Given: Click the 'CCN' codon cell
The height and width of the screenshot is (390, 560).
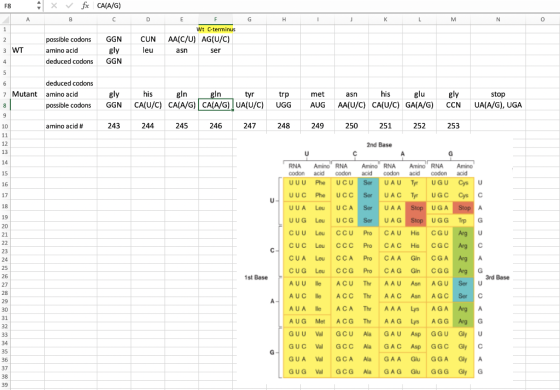Looking at the screenshot, I should pyautogui.click(x=453, y=105).
